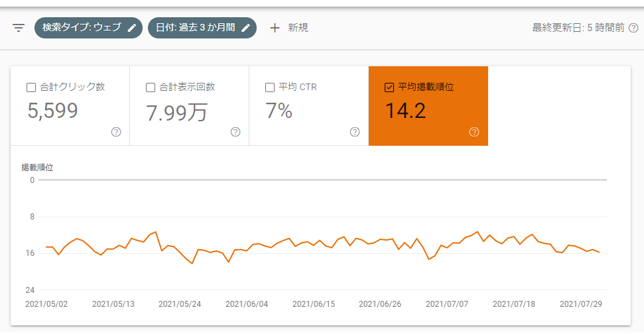This screenshot has width=644, height=334.
Task: Toggle the 合計表示回数 checkbox
Action: 151,87
